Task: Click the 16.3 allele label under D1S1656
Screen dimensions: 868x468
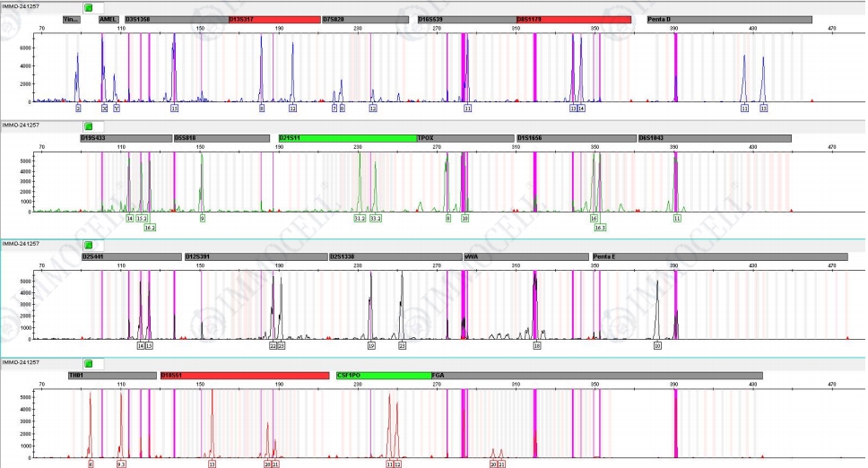Action: tap(600, 228)
